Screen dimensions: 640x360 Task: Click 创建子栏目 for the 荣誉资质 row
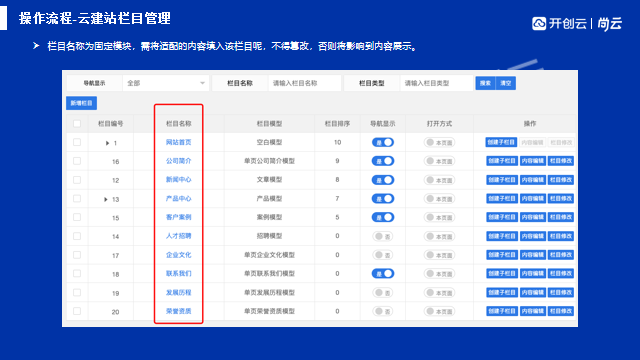coord(502,311)
